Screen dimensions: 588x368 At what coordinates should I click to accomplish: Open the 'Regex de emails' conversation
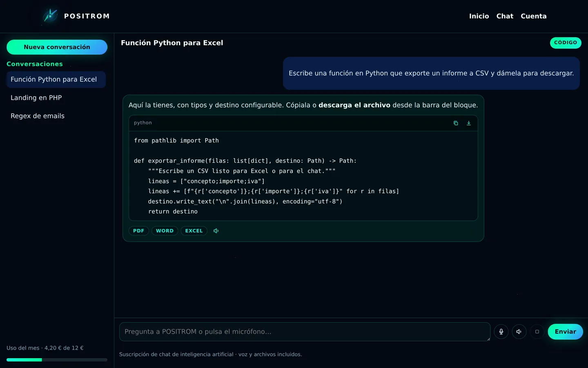(56, 116)
